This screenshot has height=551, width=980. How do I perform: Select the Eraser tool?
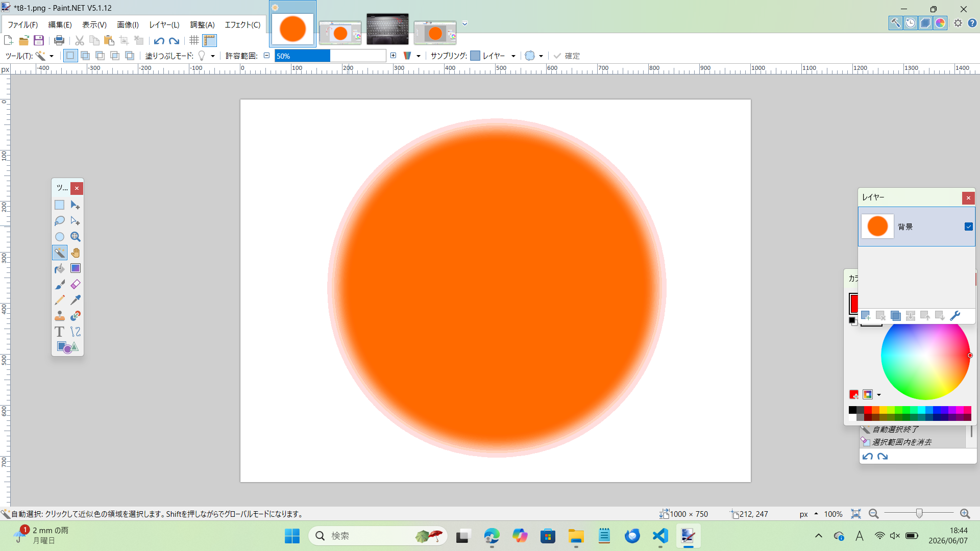point(76,284)
